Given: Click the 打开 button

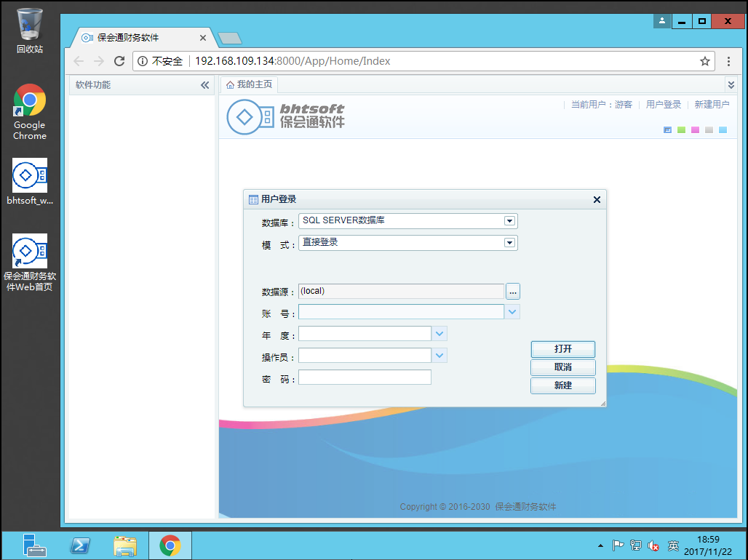Looking at the screenshot, I should pyautogui.click(x=562, y=349).
